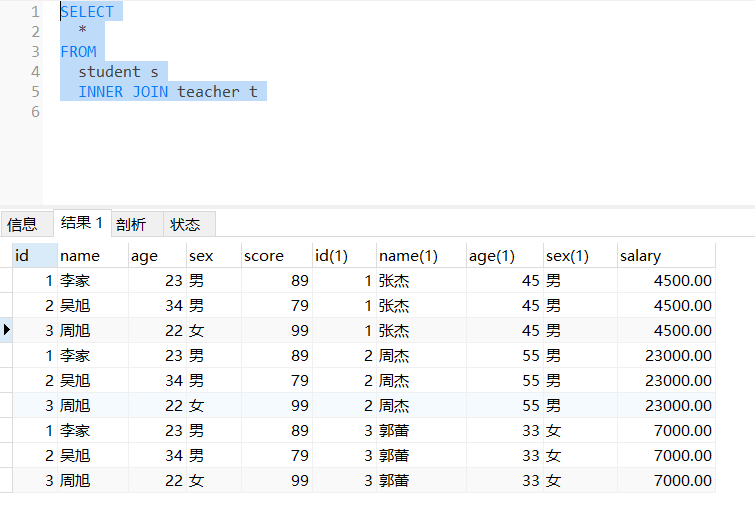Screen dimensions: 755x506
Task: Click the current row indicator arrow
Action: 7,330
